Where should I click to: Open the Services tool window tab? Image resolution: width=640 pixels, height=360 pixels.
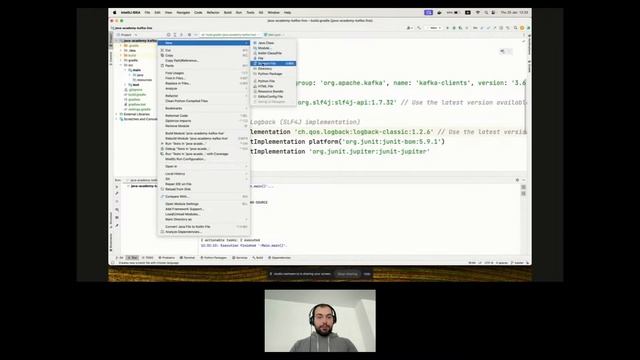(x=240, y=258)
